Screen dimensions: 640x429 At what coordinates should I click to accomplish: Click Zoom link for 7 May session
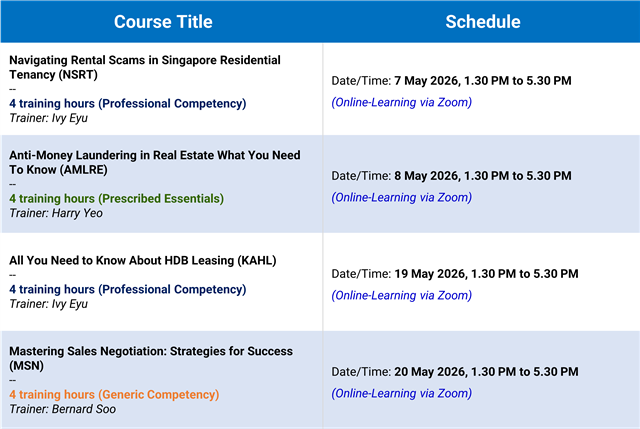401,101
